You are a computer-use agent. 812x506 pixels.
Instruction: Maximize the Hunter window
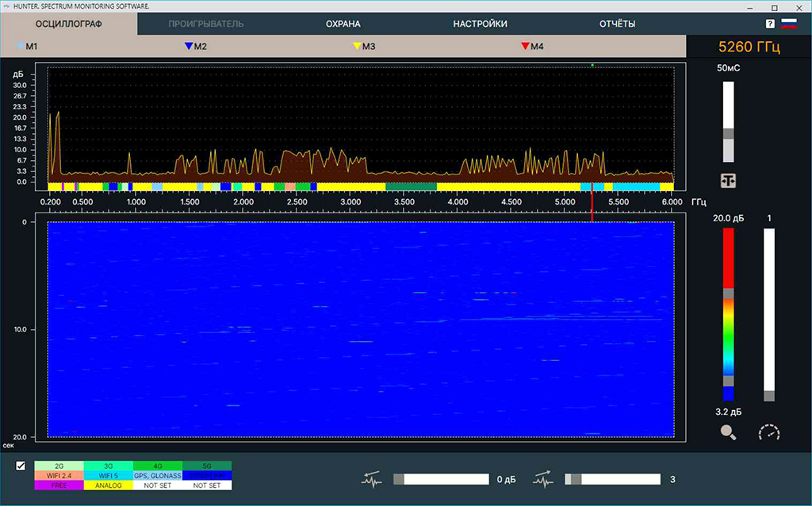(774, 7)
